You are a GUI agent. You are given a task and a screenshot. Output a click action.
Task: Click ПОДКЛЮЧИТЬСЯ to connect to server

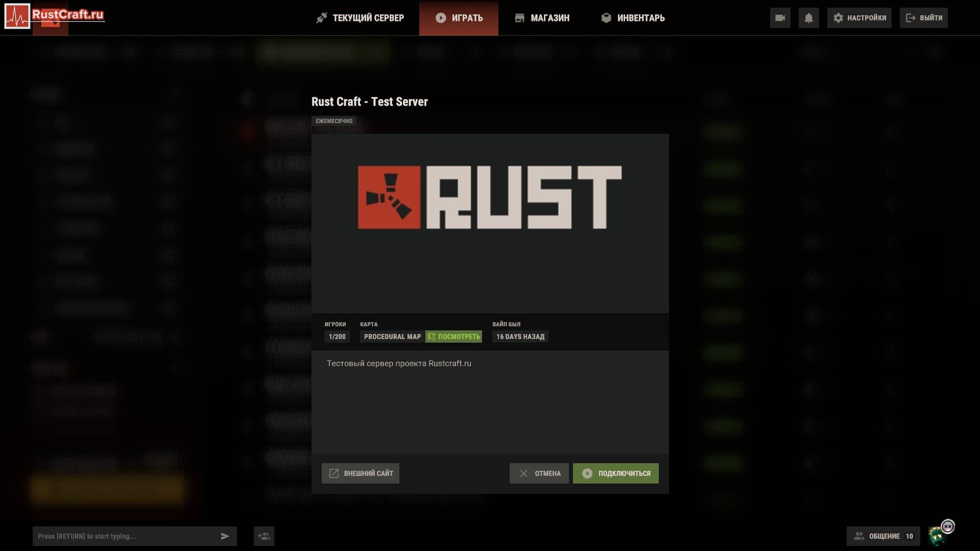pos(615,473)
